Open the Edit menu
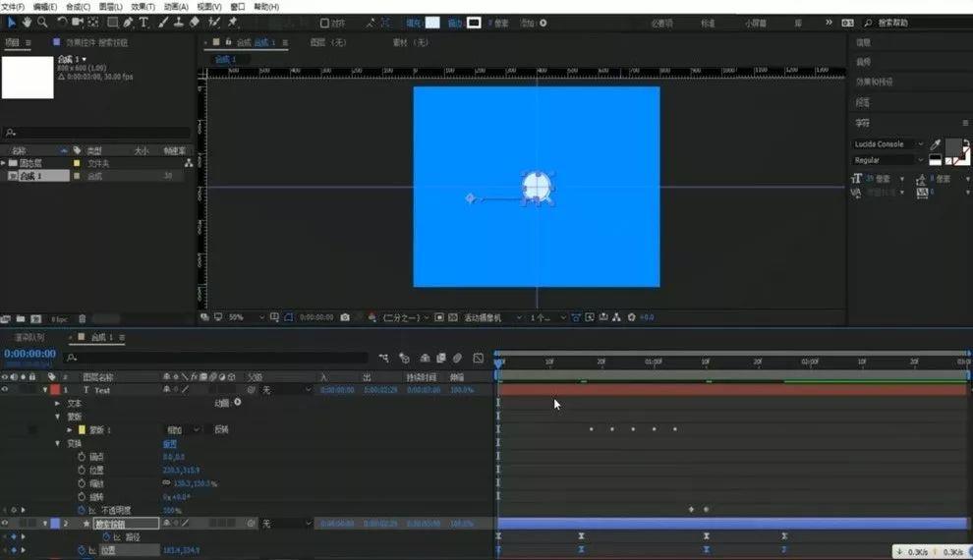Viewport: 973px width, 560px height. click(x=44, y=7)
